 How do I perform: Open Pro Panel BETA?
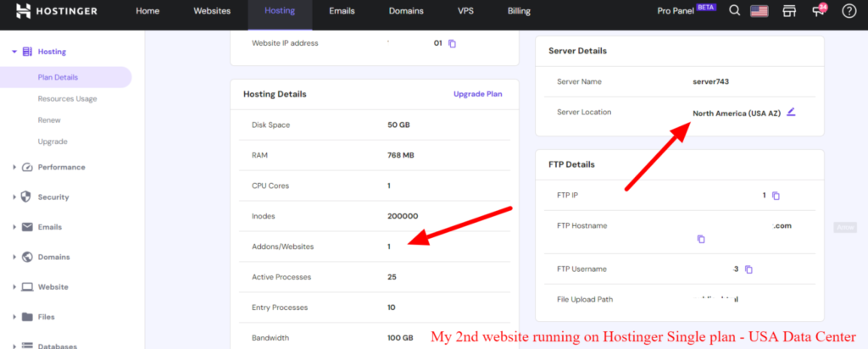[687, 10]
